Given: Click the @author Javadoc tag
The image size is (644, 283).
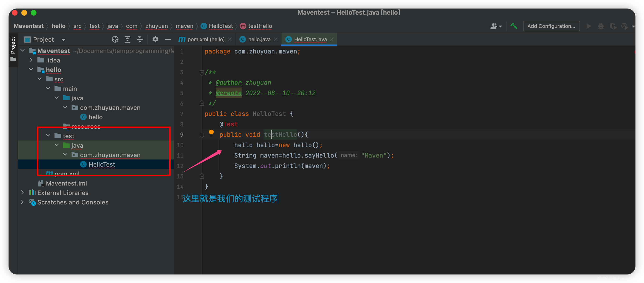Looking at the screenshot, I should 228,83.
